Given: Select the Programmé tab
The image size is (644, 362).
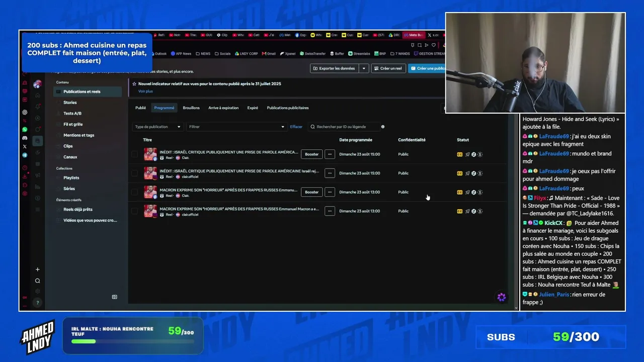Looking at the screenshot, I should (x=164, y=108).
